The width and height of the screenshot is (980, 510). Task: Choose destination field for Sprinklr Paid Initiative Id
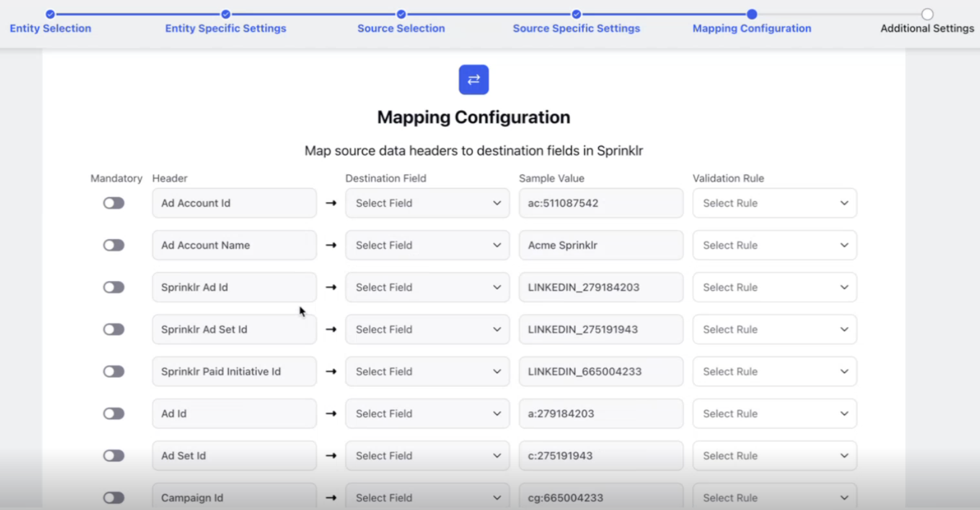click(x=427, y=371)
